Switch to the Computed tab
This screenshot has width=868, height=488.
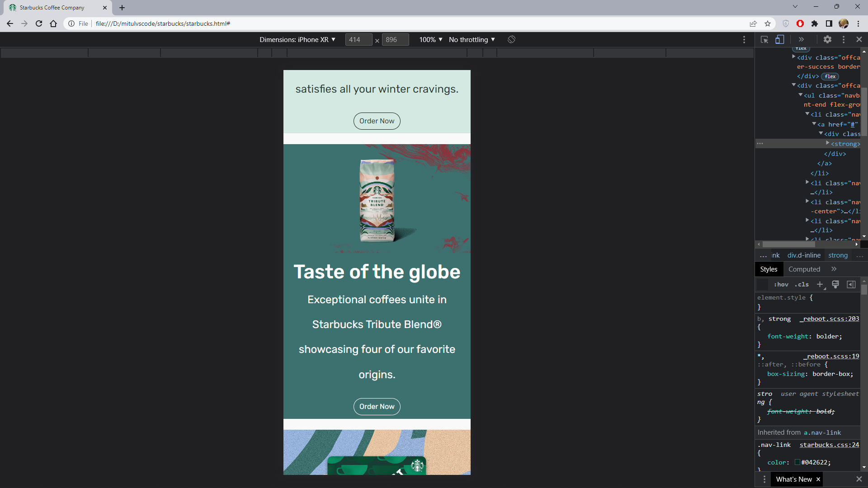coord(804,269)
